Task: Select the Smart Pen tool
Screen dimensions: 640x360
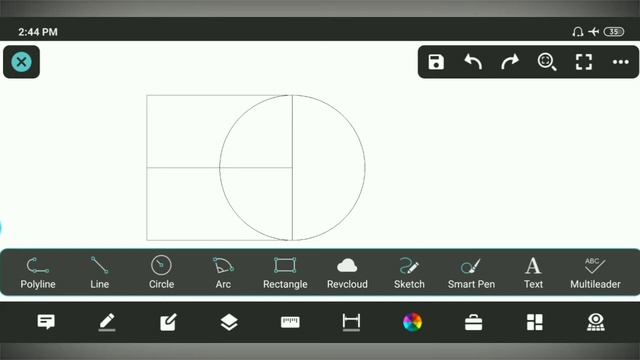Action: click(471, 273)
